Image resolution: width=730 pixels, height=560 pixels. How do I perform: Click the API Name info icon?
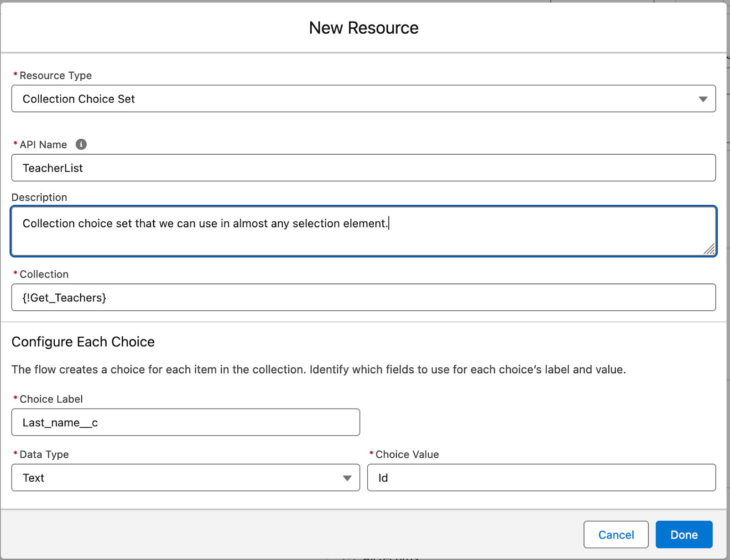pos(81,145)
